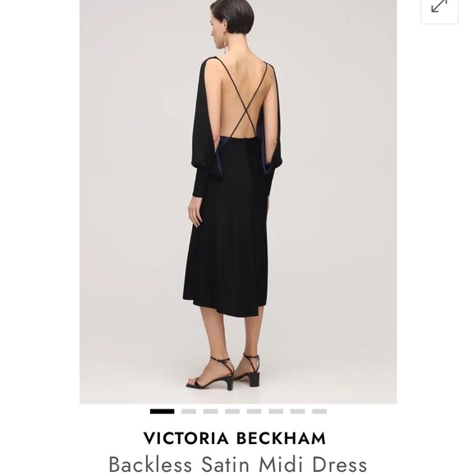This screenshot has height=476, width=476.
Task: Click the crossed back straps on the dress
Action: click(245, 100)
